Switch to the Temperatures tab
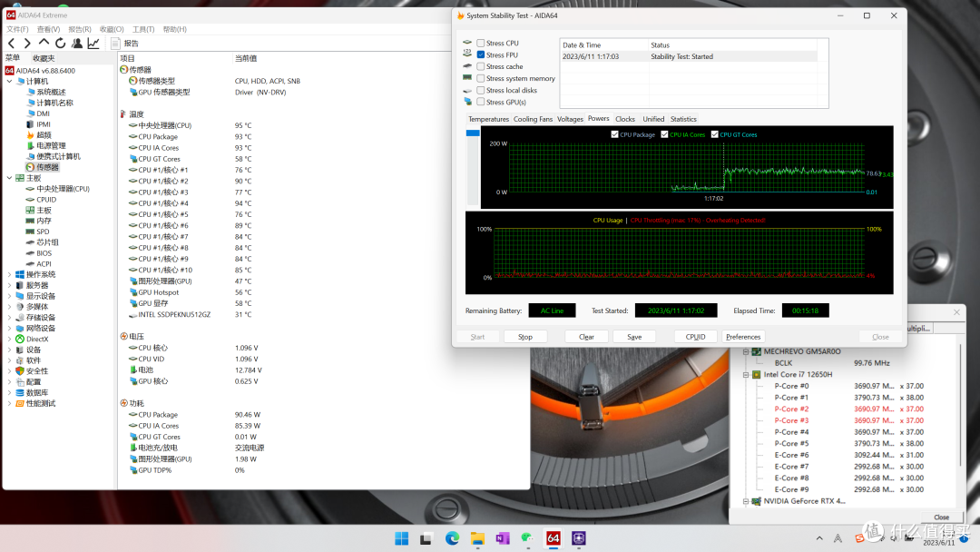980x552 pixels. click(x=488, y=119)
